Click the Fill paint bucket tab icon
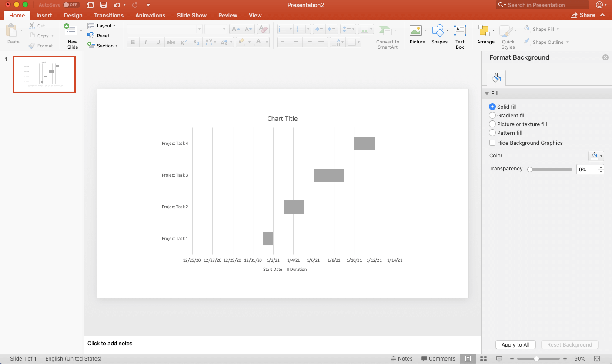 496,78
